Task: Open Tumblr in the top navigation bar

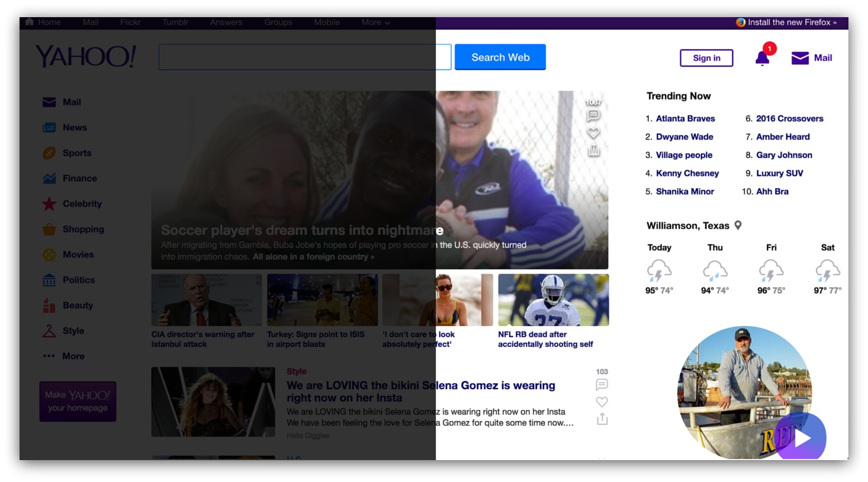Action: coord(175,23)
